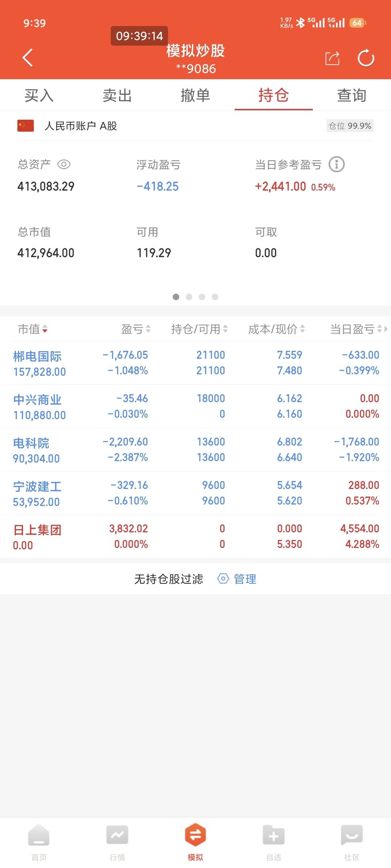The height and width of the screenshot is (868, 391).
Task: Select first page indicator dot
Action: [176, 297]
